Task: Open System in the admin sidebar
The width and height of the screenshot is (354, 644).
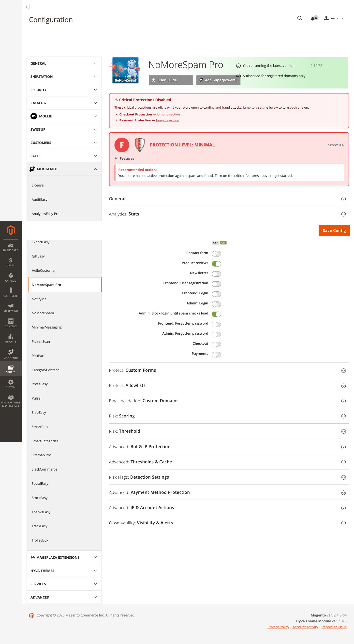Action: tap(11, 384)
